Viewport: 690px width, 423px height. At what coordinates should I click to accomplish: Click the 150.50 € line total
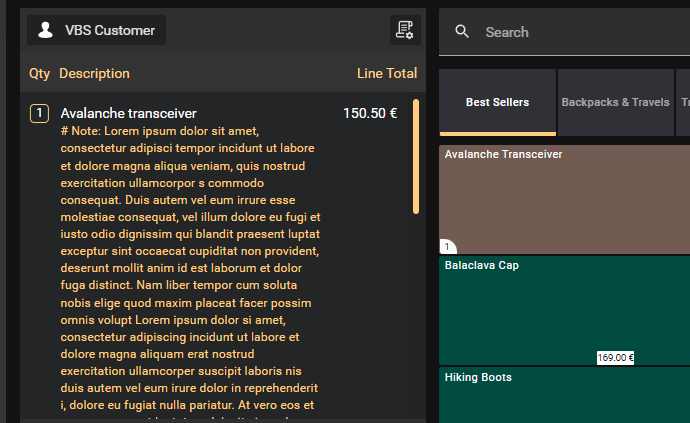(x=370, y=114)
